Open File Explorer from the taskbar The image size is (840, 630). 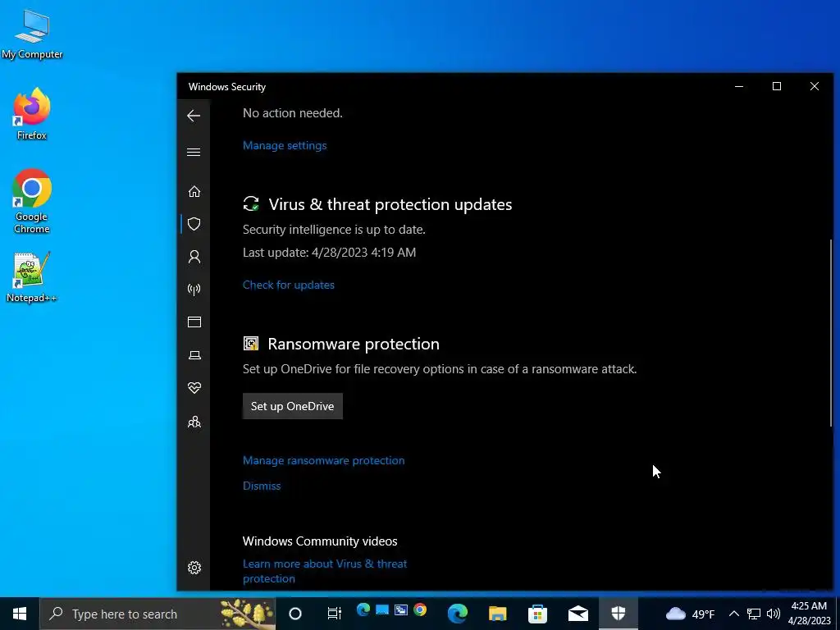[498, 614]
